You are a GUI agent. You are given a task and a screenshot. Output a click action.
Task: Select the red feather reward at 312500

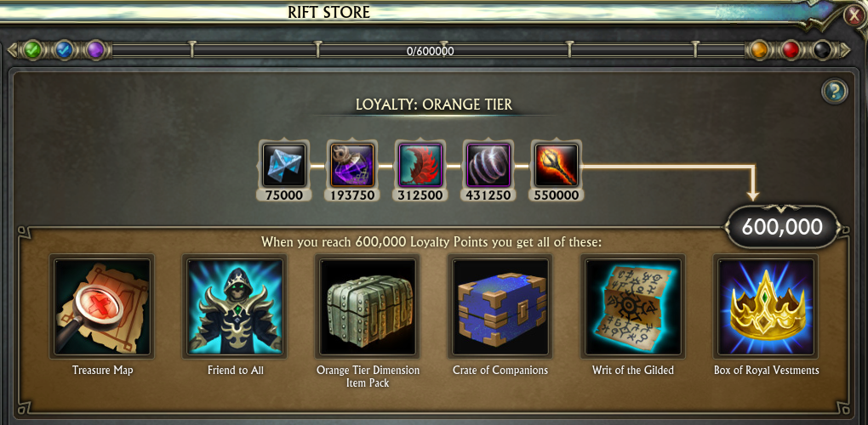(420, 165)
